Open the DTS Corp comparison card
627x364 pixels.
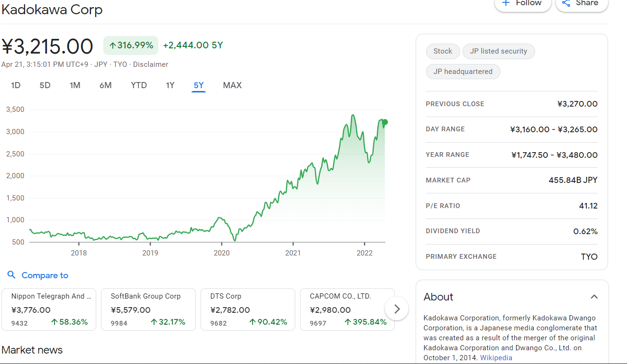pos(248,309)
